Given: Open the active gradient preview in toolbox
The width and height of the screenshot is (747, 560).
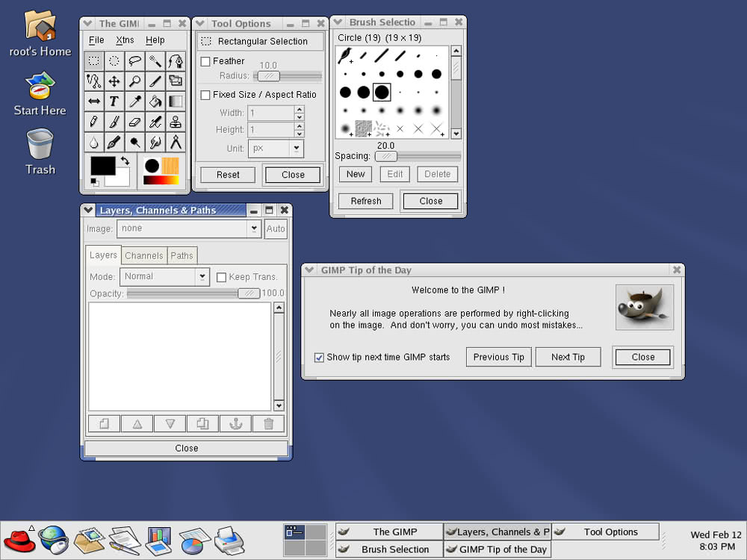Looking at the screenshot, I should click(161, 180).
